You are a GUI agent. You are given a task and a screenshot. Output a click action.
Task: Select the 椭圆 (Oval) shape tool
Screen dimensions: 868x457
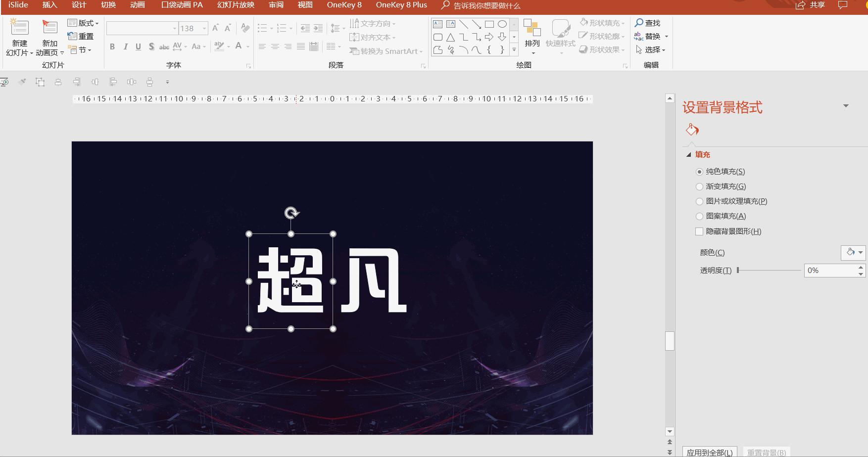click(x=502, y=23)
